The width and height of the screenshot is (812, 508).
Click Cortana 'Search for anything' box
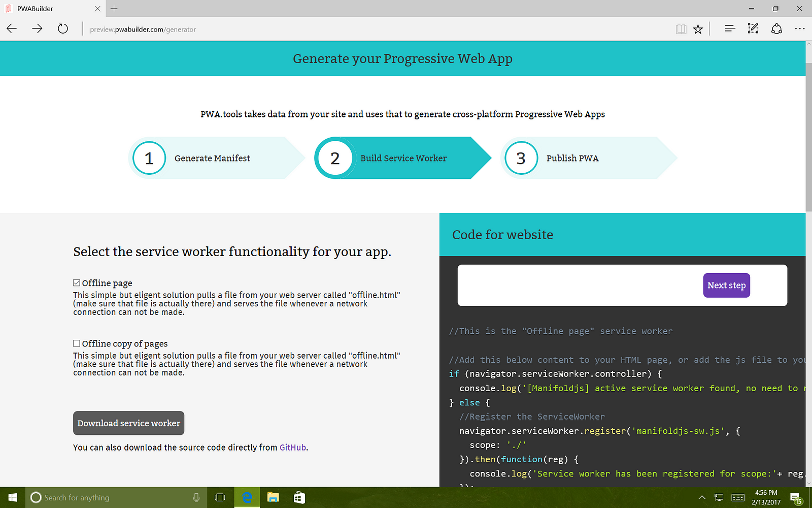[116, 497]
